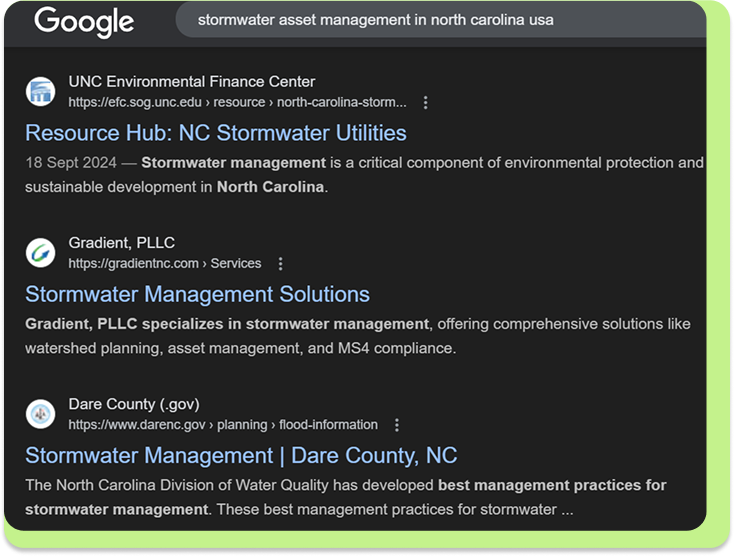Click the stormwater asset management search box

[x=375, y=21]
